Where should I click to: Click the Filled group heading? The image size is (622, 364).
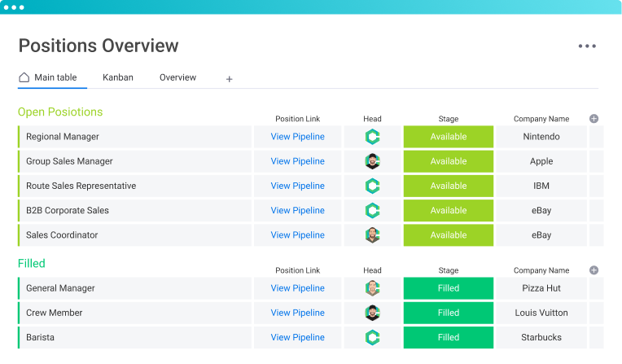coord(32,263)
